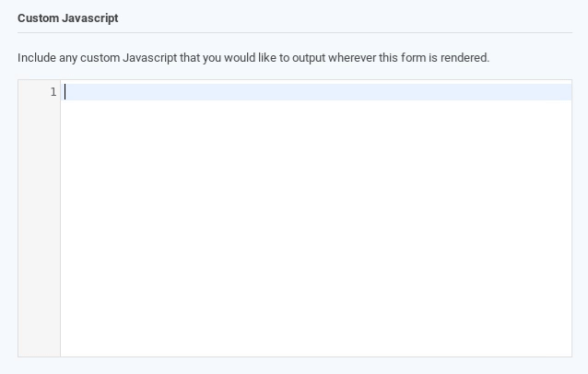Click the border between gutter and code area
The height and width of the screenshot is (374, 588).
(61, 218)
